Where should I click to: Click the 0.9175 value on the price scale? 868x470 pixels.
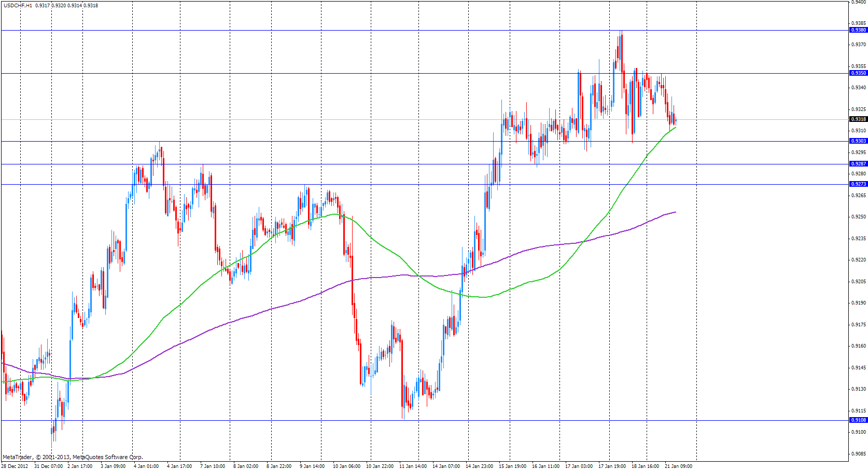click(859, 325)
